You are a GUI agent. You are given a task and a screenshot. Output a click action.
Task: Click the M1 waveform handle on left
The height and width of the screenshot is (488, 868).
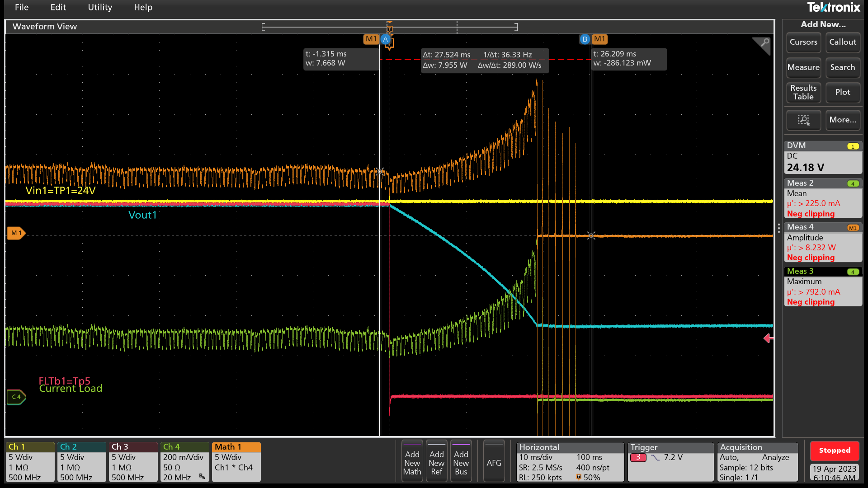pyautogui.click(x=16, y=233)
